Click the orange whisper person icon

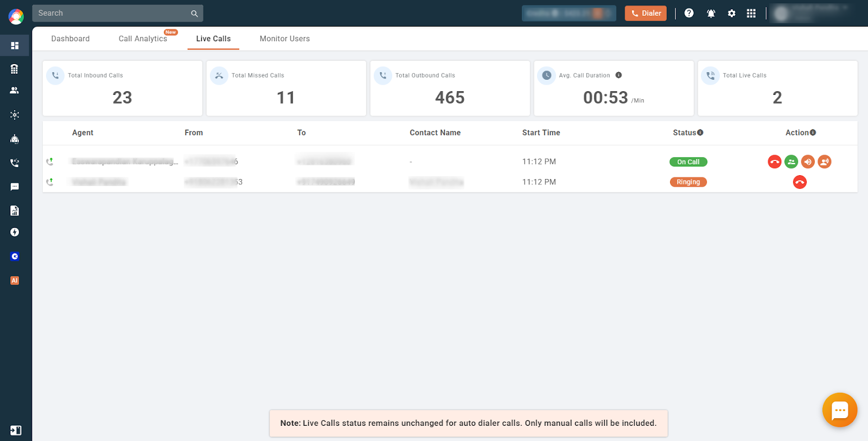click(825, 162)
